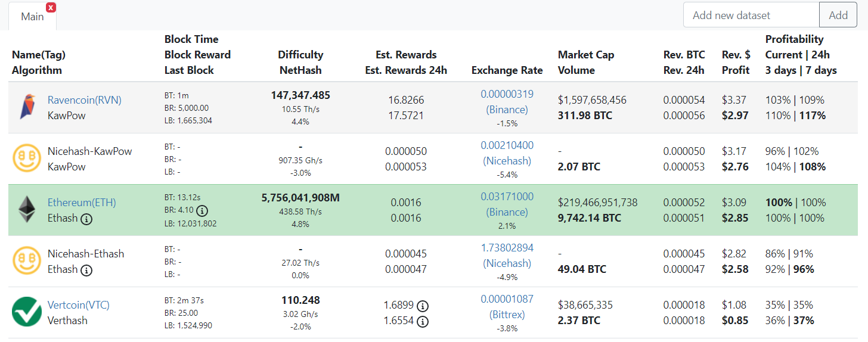The height and width of the screenshot is (342, 868).
Task: Open the Vertcoin(VTC) link
Action: (x=79, y=304)
